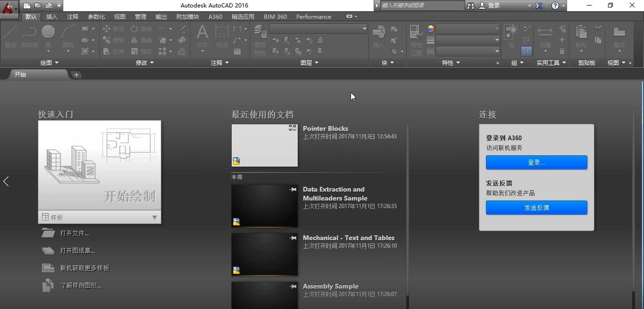This screenshot has height=309, width=644.
Task: Click the 发送反馈 button
Action: (536, 208)
